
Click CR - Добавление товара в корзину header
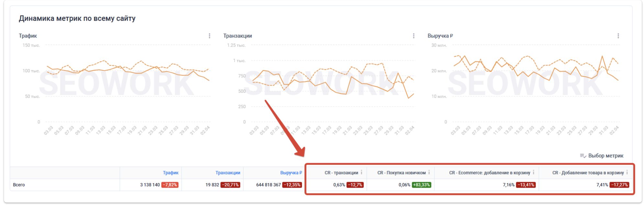click(x=588, y=173)
